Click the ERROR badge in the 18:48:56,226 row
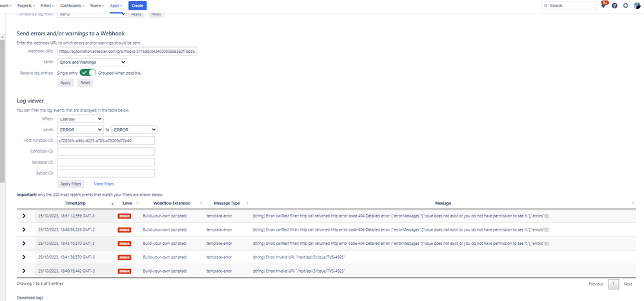Viewport: 644px width, 301px height. [125, 230]
